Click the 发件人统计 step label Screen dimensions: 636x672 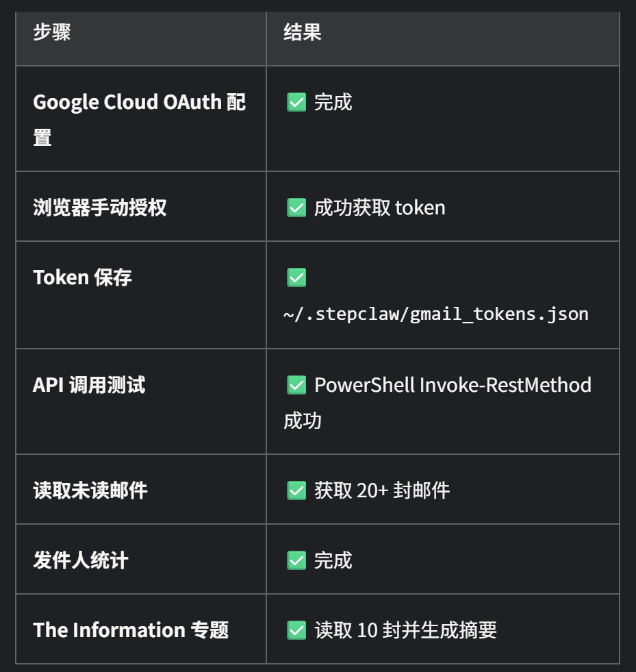click(81, 560)
